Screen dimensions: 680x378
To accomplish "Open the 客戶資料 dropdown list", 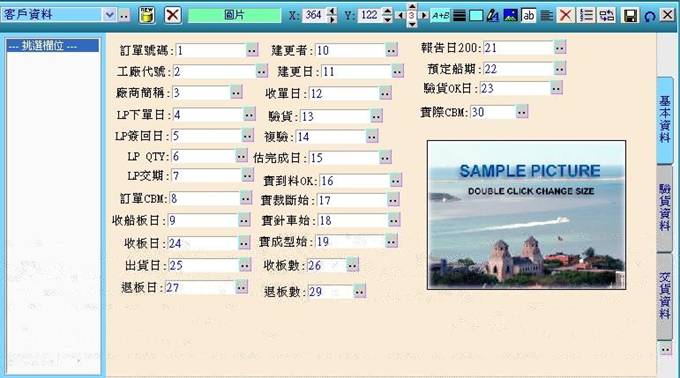I will pos(110,15).
